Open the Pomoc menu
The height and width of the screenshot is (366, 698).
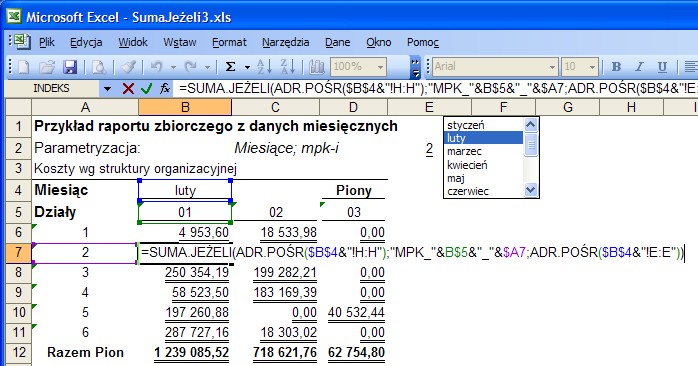point(422,42)
